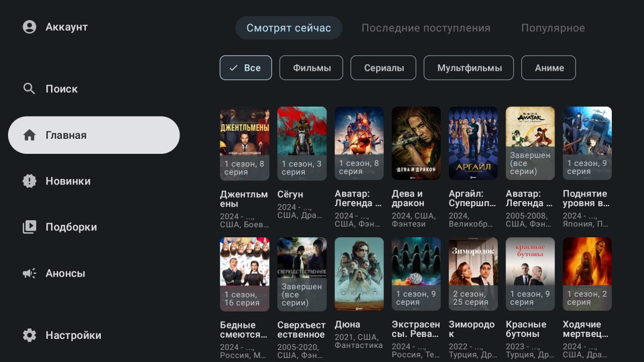
Task: Enable the Фильмы filter chip
Action: [x=311, y=68]
